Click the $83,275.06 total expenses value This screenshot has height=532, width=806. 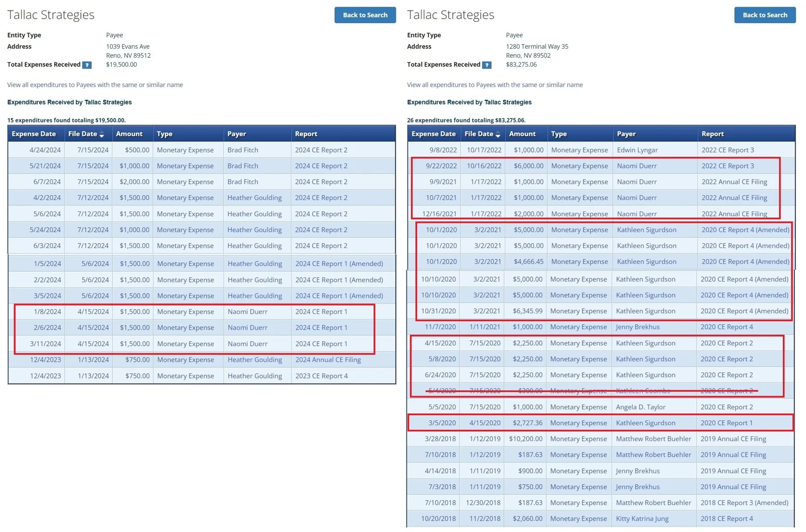click(521, 65)
